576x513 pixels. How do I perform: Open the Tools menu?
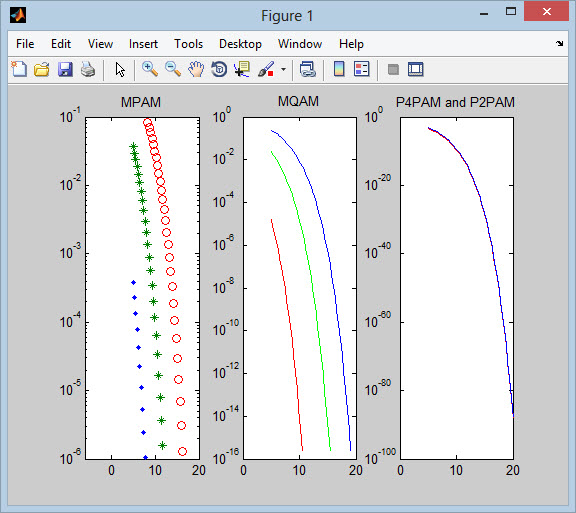(x=188, y=44)
